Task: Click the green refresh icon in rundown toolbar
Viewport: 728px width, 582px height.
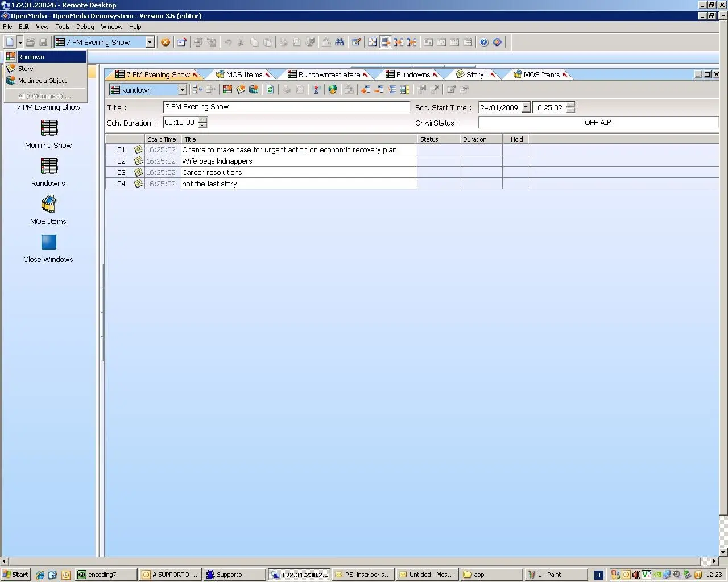Action: tap(270, 90)
